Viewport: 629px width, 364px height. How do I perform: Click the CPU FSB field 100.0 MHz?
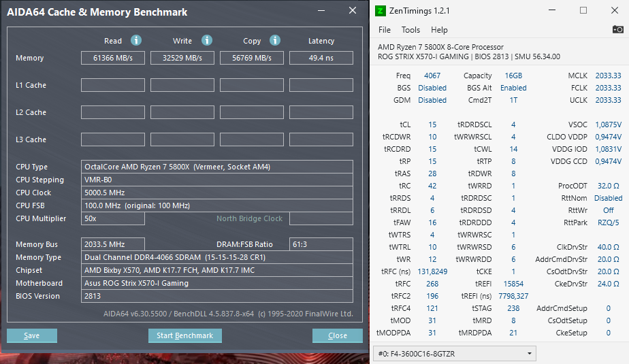coord(217,205)
